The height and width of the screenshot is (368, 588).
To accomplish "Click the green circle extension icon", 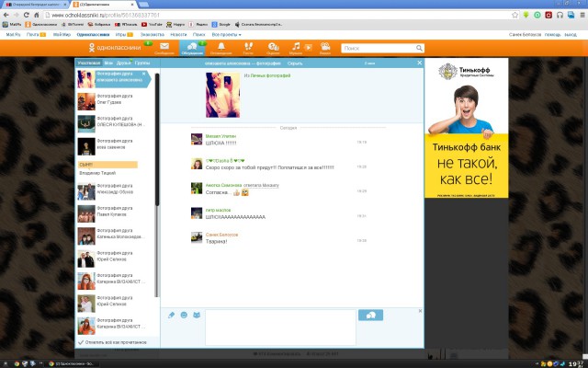I will pos(537,15).
